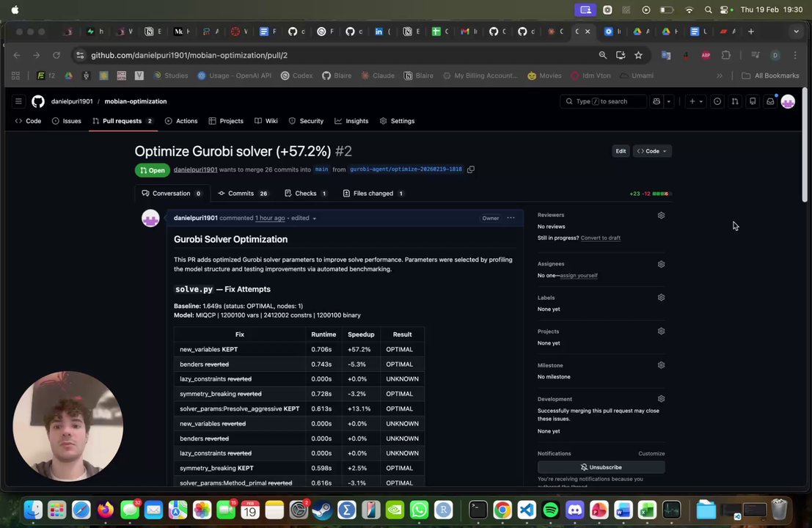Expand the browser tab list chevron
812x528 pixels.
pos(796,32)
